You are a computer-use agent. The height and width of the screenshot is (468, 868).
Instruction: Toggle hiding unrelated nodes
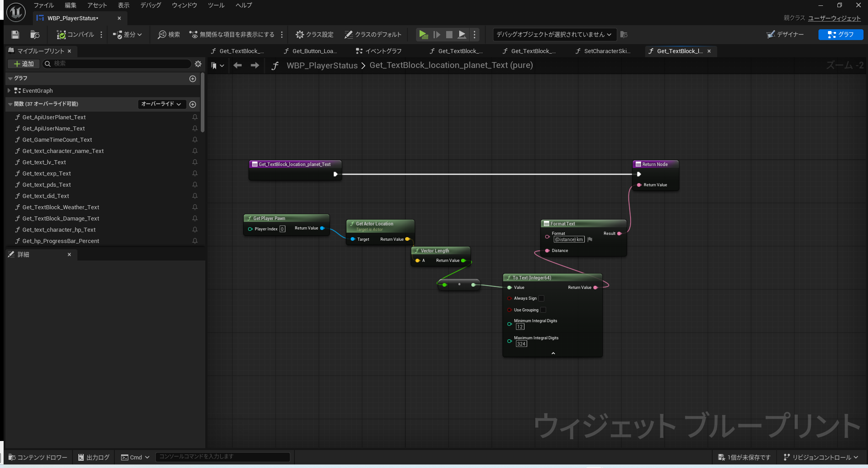point(232,35)
